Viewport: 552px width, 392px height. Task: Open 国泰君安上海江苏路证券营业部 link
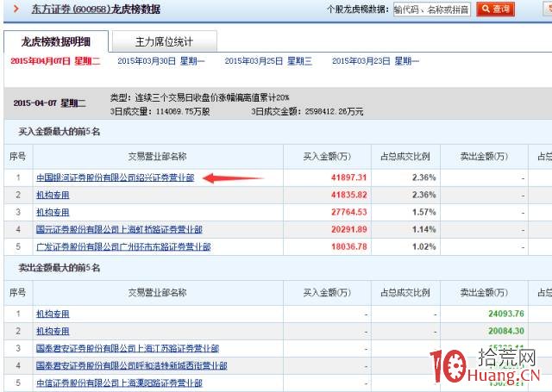pos(128,348)
